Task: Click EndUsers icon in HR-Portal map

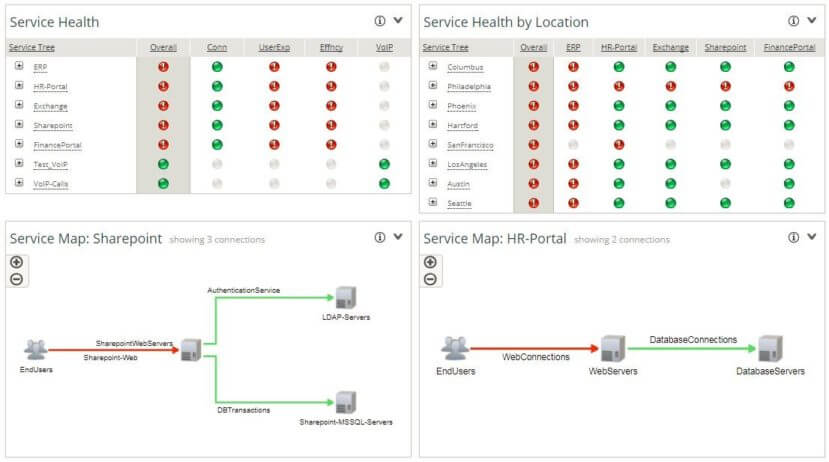Action: (x=455, y=348)
